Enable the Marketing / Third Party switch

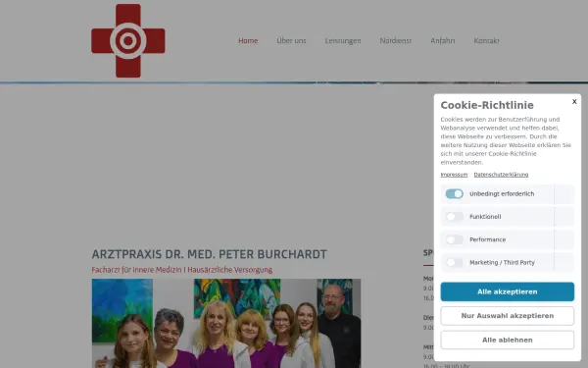[x=454, y=262]
